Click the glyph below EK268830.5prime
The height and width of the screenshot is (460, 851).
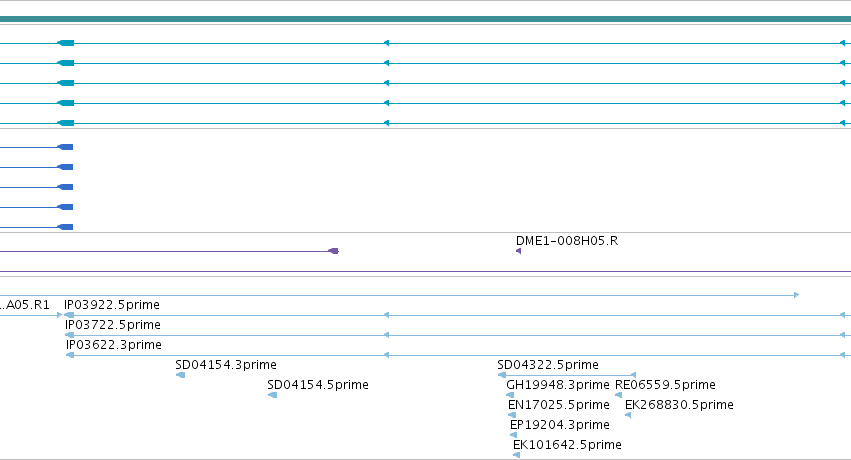[x=628, y=415]
